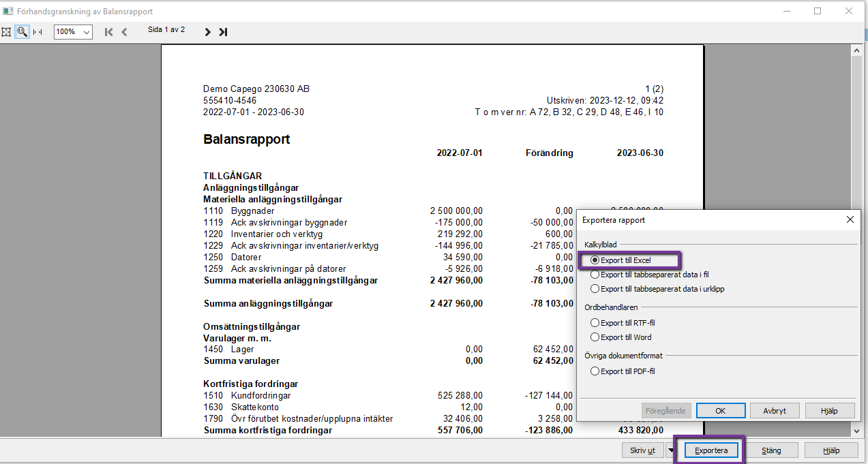Select Export till Word option

[621, 337]
